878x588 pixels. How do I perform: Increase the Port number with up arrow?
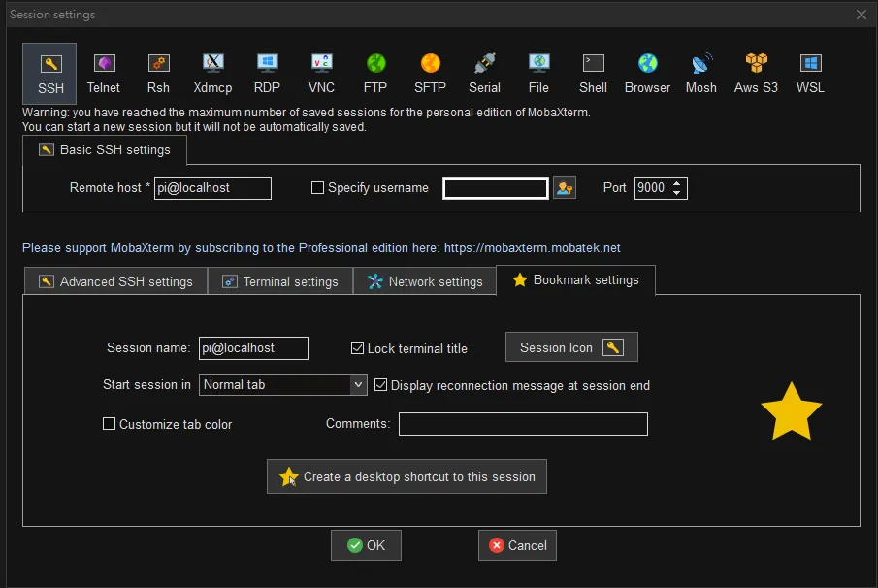click(x=678, y=183)
